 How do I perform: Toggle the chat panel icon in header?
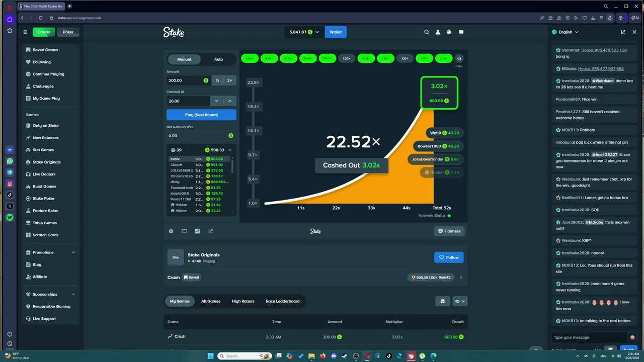tap(461, 32)
